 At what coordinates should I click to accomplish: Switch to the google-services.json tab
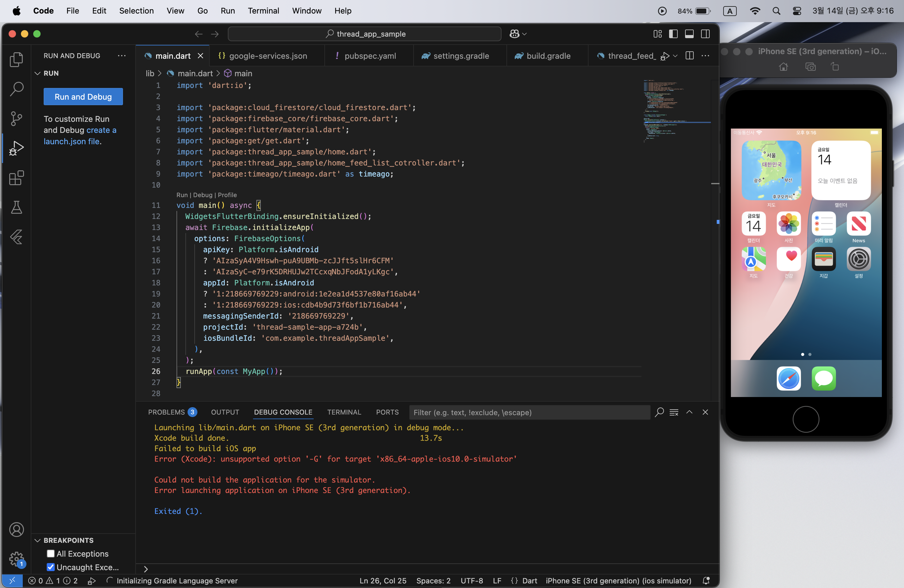[x=268, y=56]
